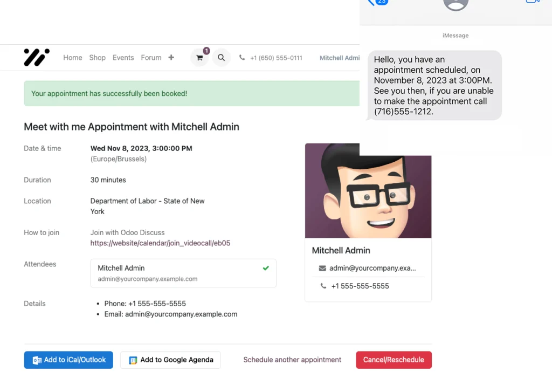Tap the iMessage back chevron
The height and width of the screenshot is (392, 552).
(x=371, y=3)
